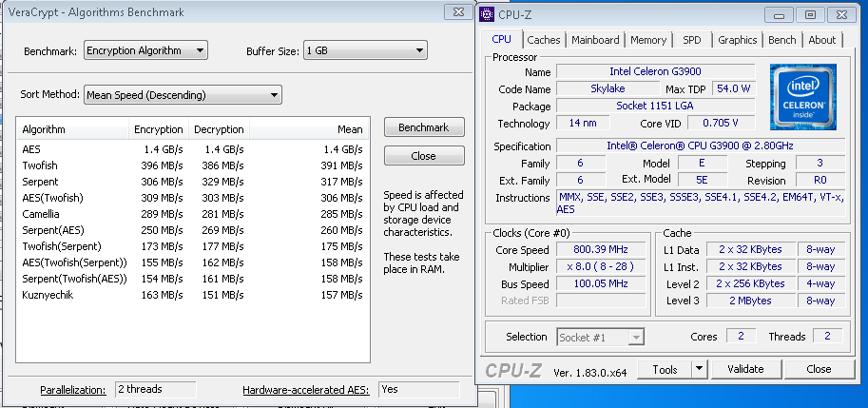
Task: Click the 800.39 MHz Core Speed value
Action: 601,250
